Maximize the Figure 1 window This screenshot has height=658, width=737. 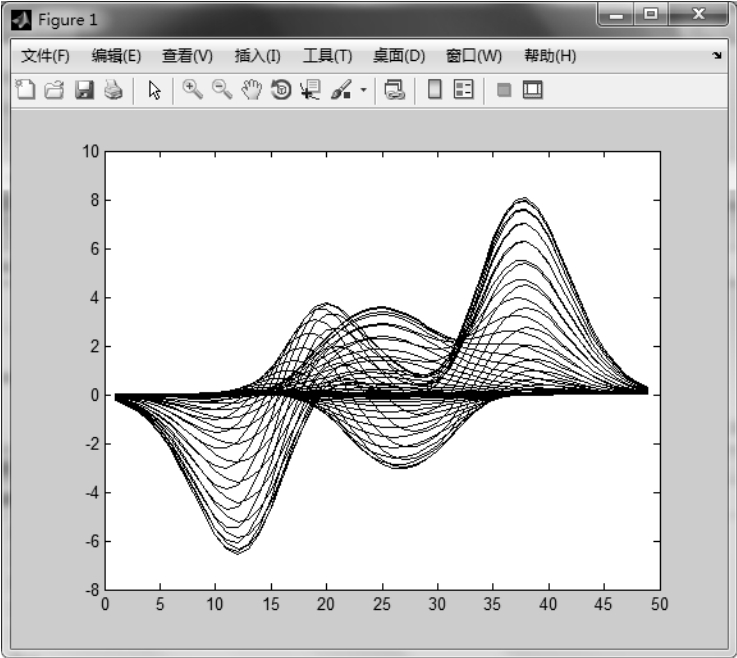(651, 15)
